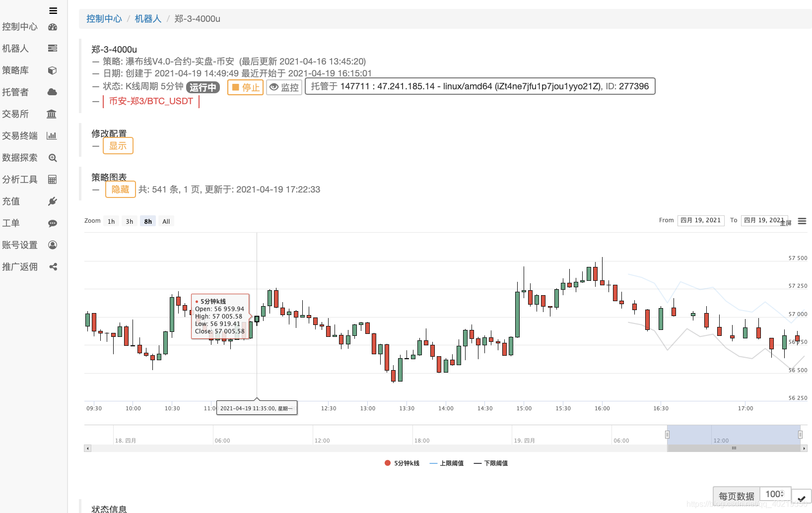Select 交易所 sidebar menu label

15,114
